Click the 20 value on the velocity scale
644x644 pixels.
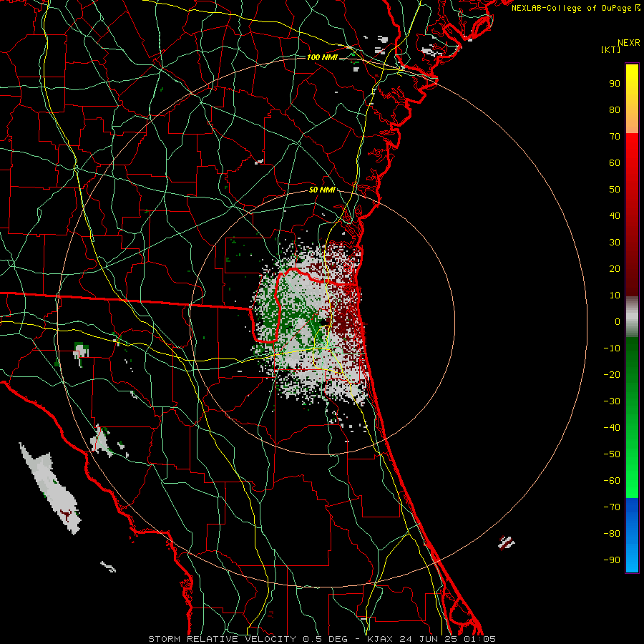615,269
